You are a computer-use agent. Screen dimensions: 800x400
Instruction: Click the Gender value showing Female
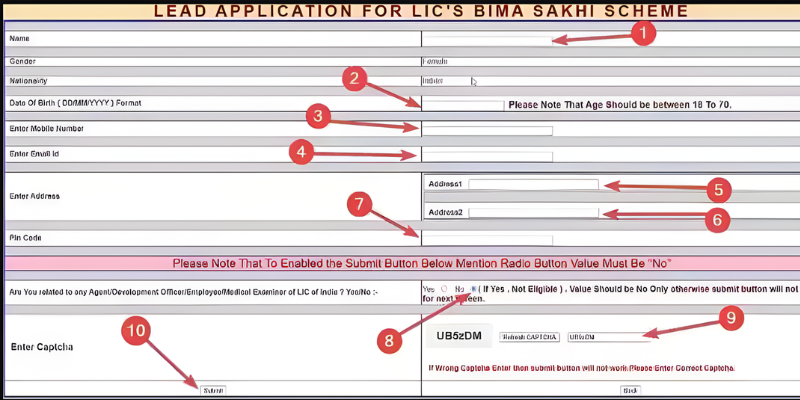(x=435, y=61)
